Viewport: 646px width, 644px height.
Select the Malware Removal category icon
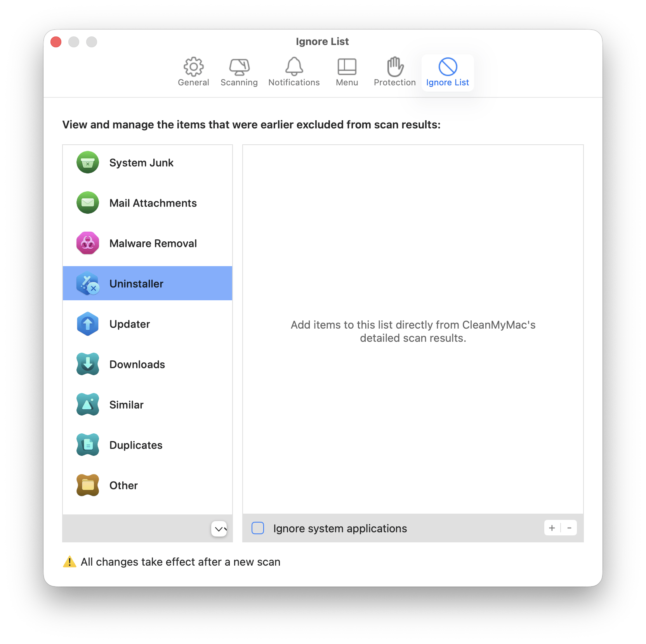click(x=87, y=243)
